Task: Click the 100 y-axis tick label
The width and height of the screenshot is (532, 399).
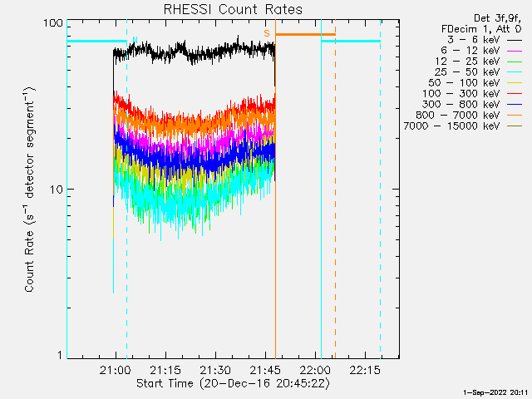Action: point(53,23)
